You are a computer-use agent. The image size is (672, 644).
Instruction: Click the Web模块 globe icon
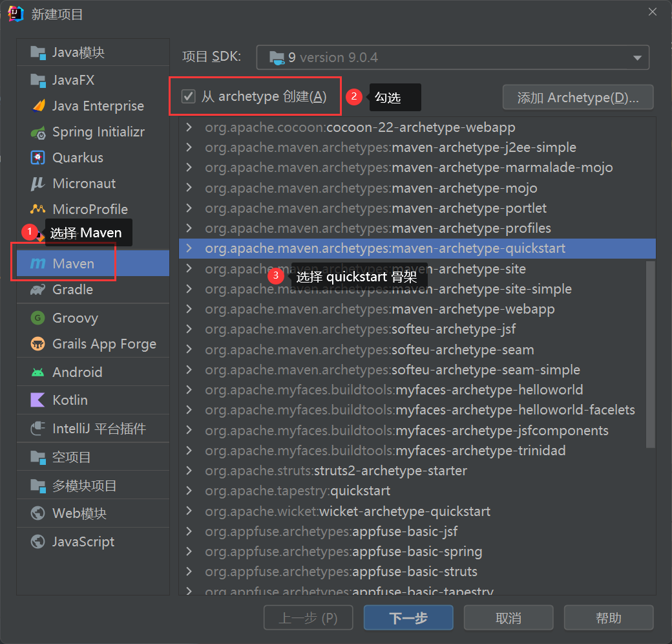[37, 513]
